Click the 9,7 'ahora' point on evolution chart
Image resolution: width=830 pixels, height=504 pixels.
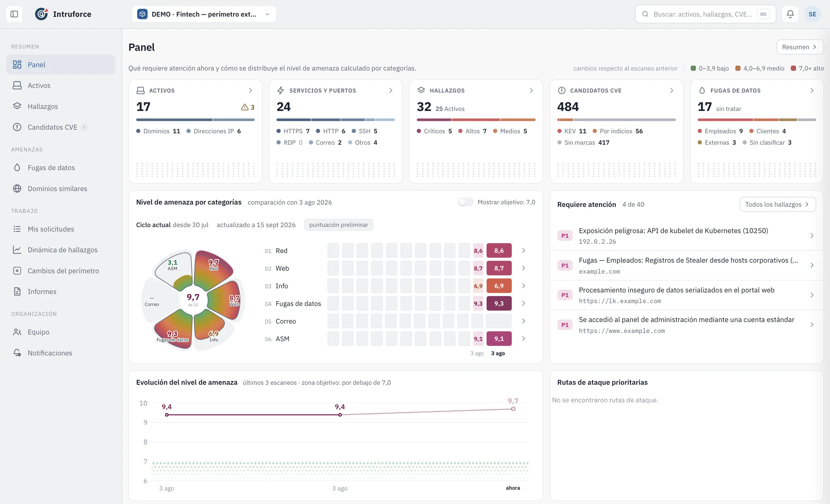point(513,409)
